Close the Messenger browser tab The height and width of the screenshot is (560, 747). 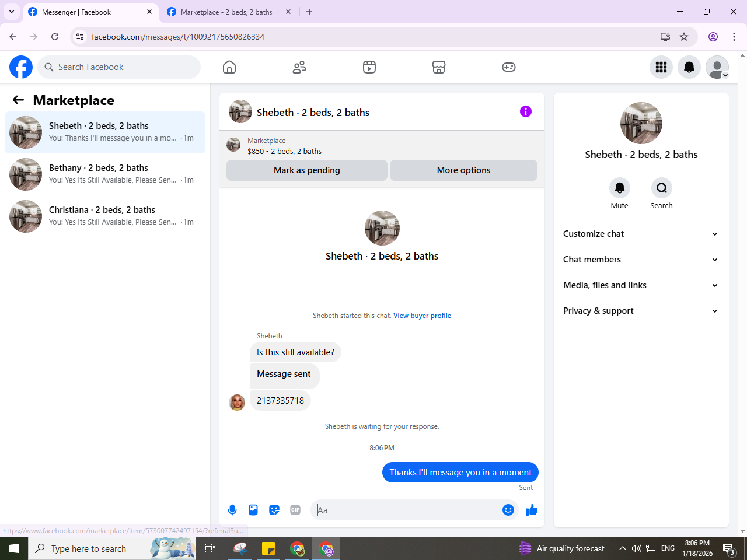click(149, 12)
